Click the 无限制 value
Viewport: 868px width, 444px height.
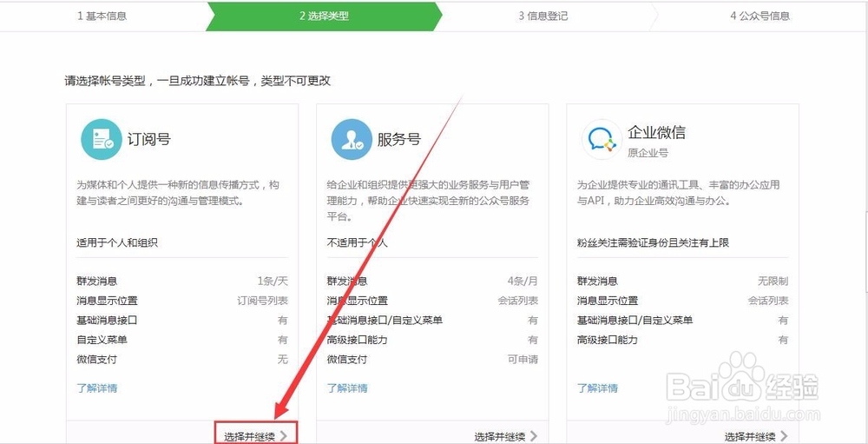click(x=773, y=281)
